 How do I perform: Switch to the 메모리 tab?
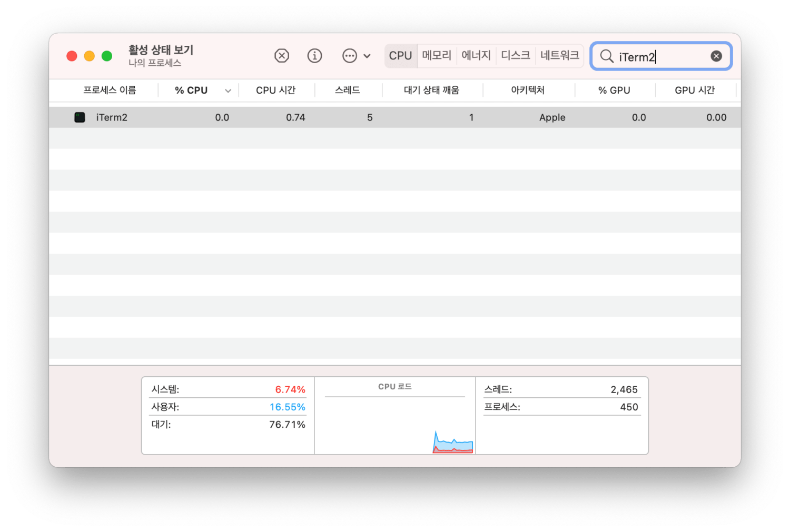click(437, 56)
